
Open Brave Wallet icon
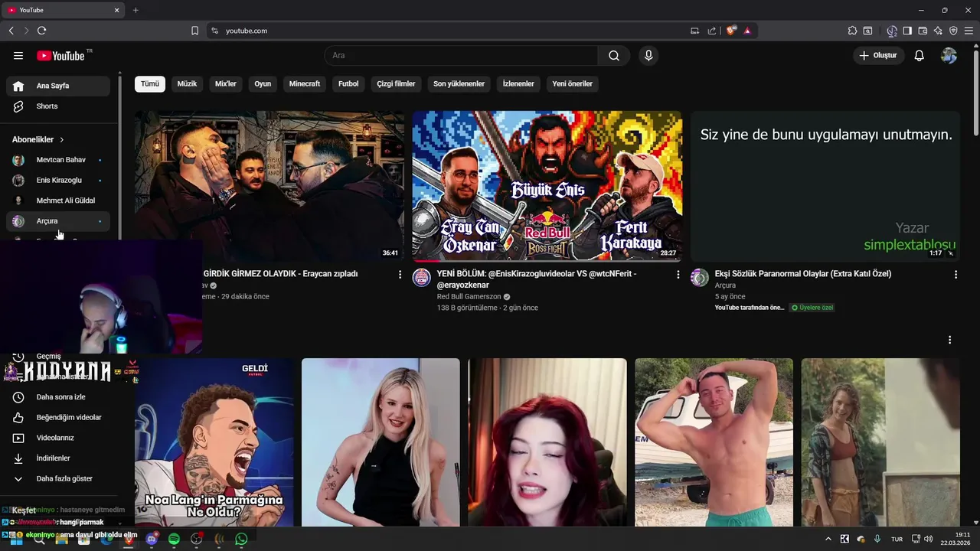point(923,31)
